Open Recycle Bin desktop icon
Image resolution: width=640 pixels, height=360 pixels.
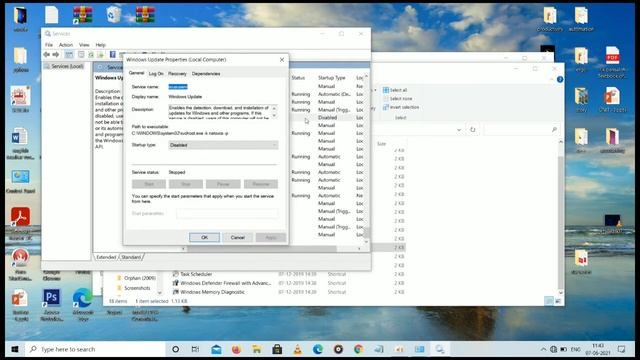pyautogui.click(x=114, y=15)
